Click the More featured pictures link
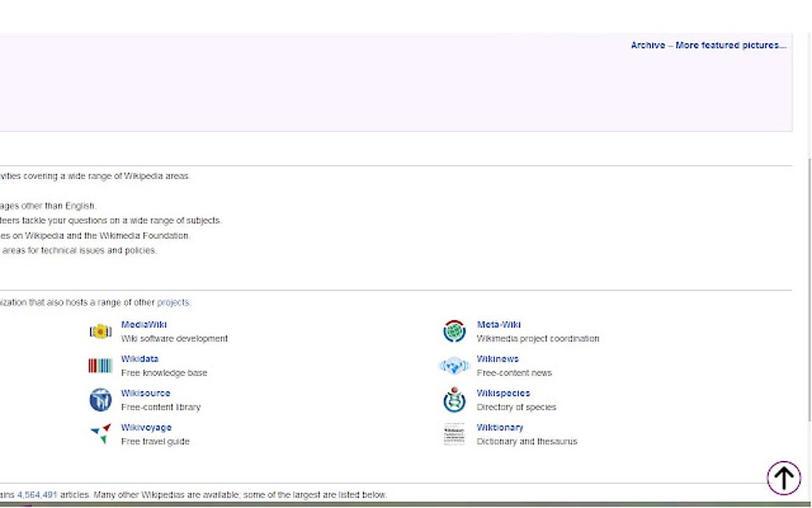The image size is (812, 508). tap(729, 45)
